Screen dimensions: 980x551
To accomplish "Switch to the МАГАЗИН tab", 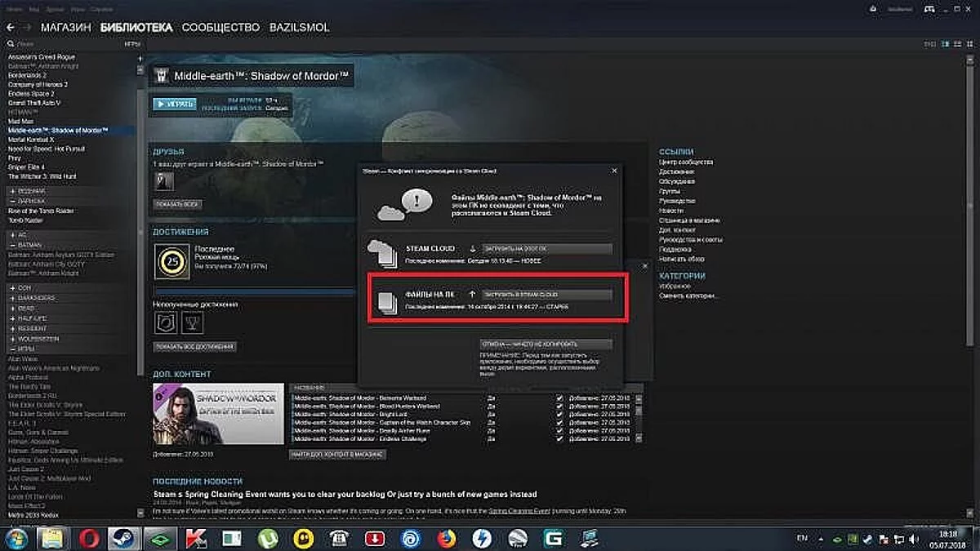I will (65, 27).
